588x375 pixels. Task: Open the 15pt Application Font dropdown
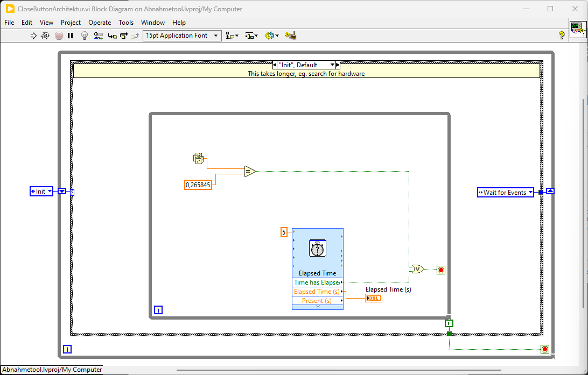[x=182, y=36]
